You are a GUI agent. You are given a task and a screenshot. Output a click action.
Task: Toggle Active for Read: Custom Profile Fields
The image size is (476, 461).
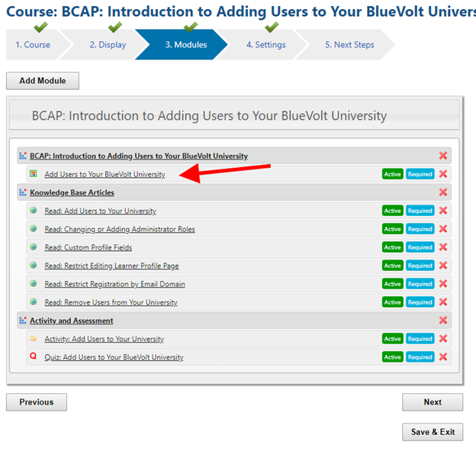pyautogui.click(x=393, y=247)
